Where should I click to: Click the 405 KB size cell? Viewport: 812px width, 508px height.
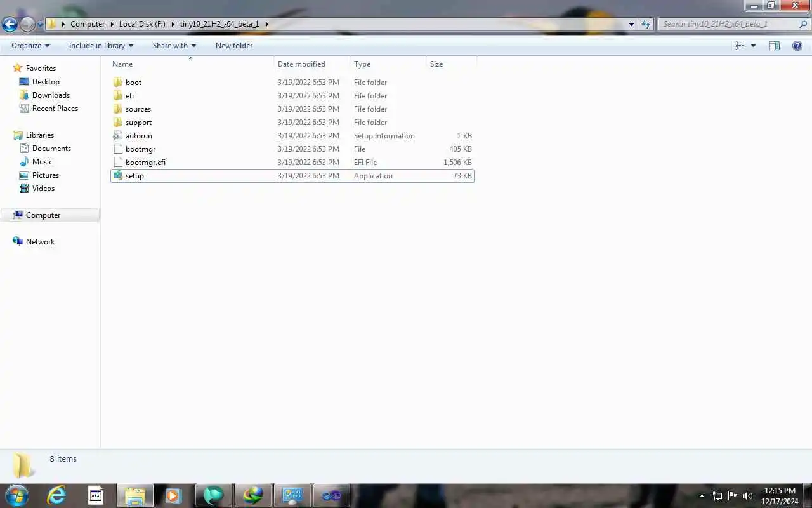pyautogui.click(x=460, y=149)
